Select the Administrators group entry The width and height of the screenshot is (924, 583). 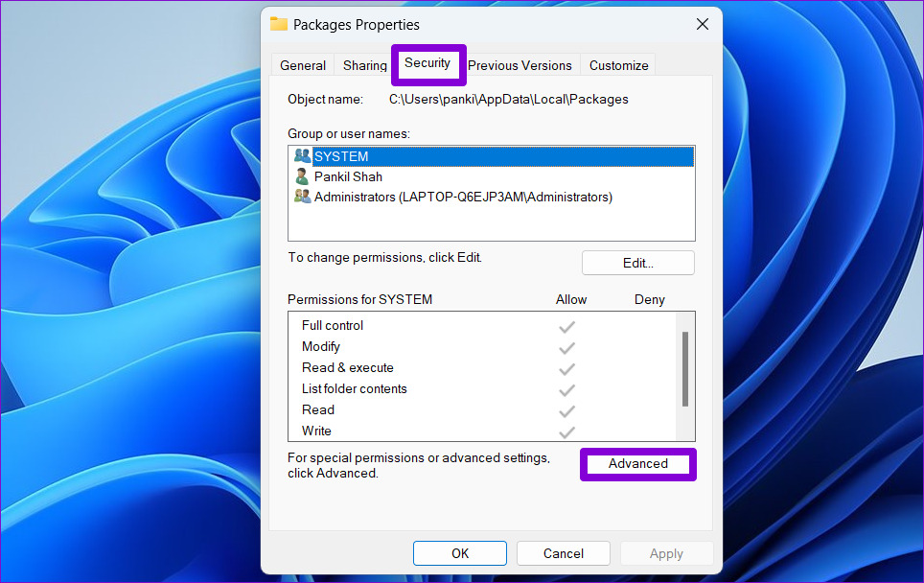click(x=494, y=197)
